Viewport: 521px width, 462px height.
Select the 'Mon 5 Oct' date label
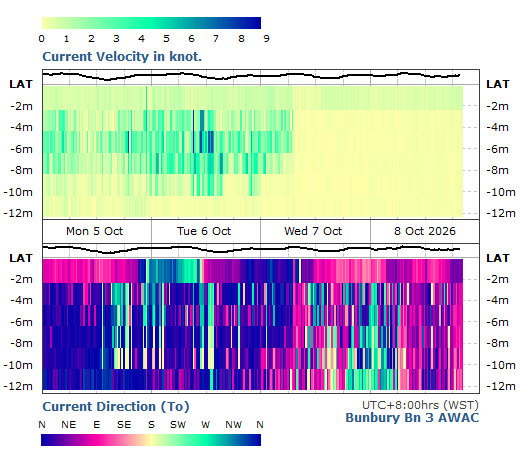94,231
